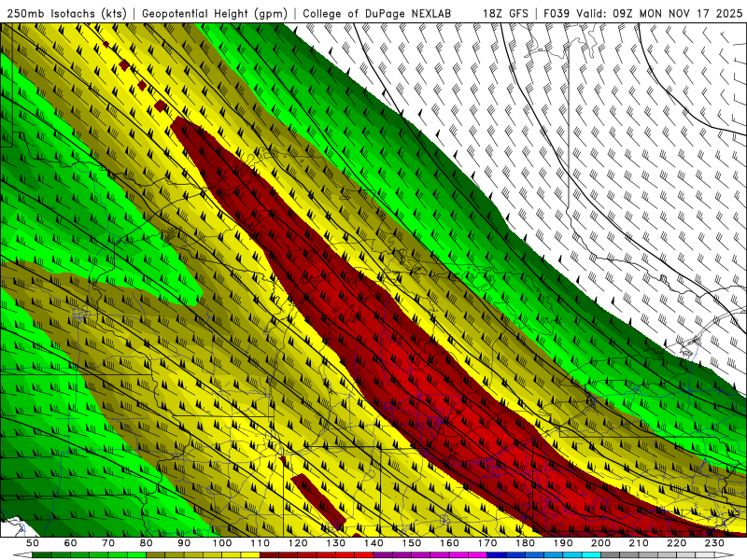Viewport: 747px width, 560px height.
Task: Click the '140' colorbar label
Action: coord(373,543)
